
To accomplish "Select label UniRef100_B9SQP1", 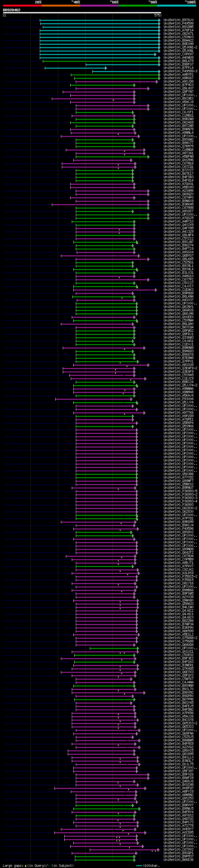I will (x=179, y=853).
